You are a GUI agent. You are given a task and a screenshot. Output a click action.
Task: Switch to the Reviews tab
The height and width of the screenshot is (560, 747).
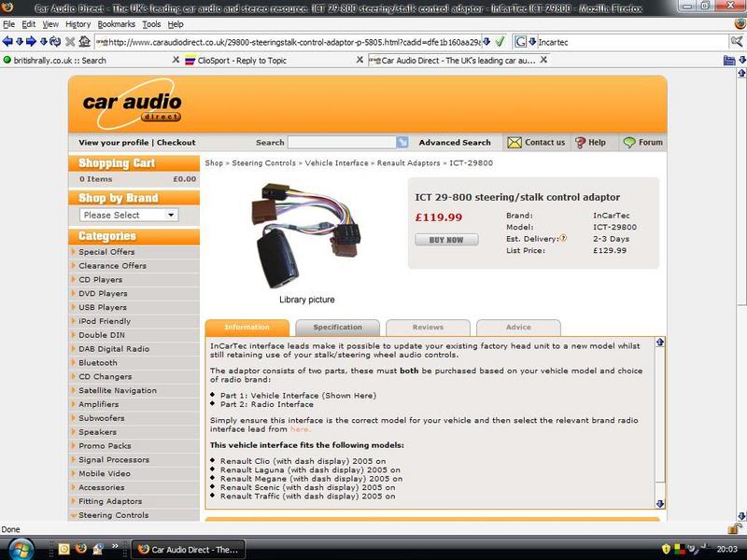(x=428, y=328)
